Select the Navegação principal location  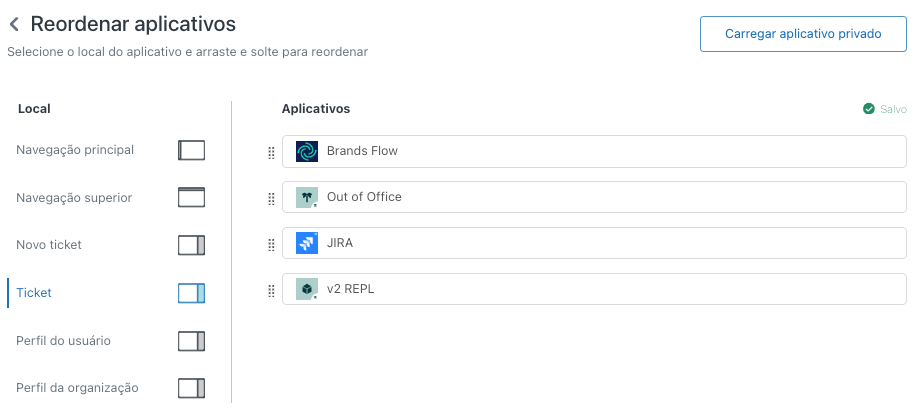(x=75, y=150)
